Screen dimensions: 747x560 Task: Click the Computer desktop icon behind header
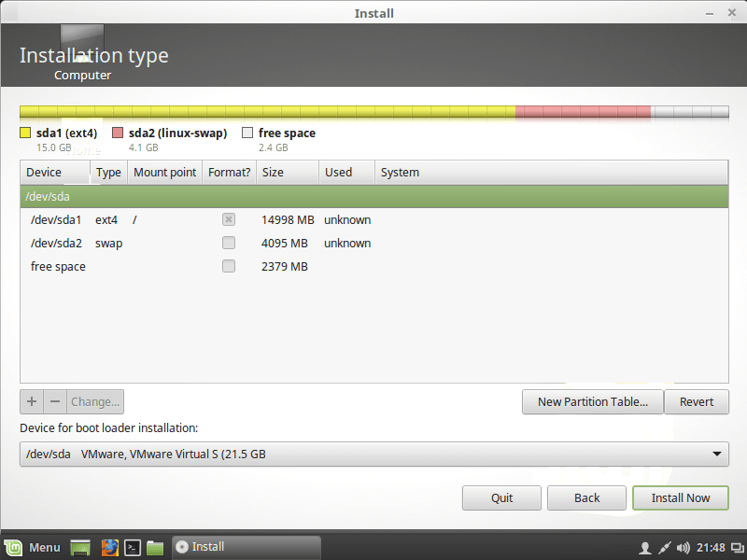tap(82, 53)
